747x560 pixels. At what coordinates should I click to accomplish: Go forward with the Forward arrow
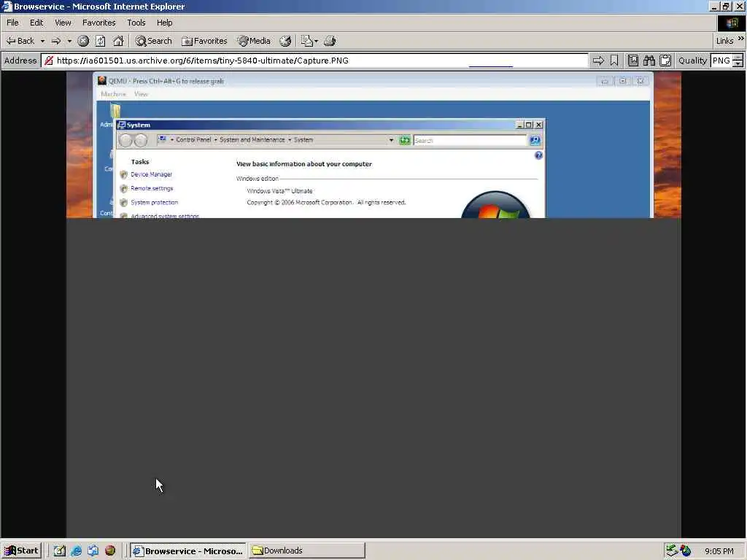point(55,41)
